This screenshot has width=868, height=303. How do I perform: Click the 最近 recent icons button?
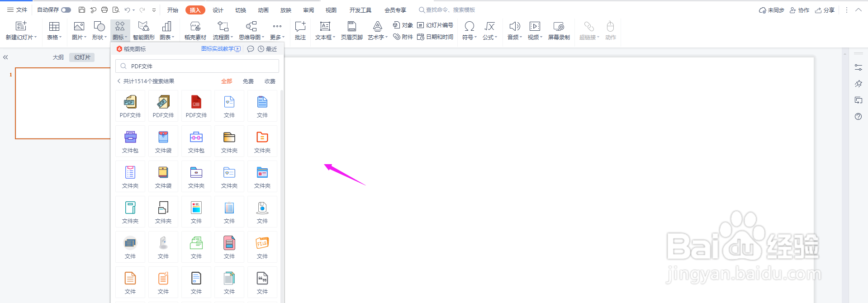point(267,49)
